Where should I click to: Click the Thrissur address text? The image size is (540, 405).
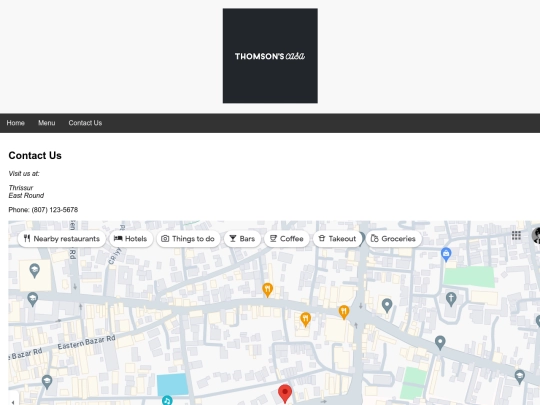coord(21,188)
